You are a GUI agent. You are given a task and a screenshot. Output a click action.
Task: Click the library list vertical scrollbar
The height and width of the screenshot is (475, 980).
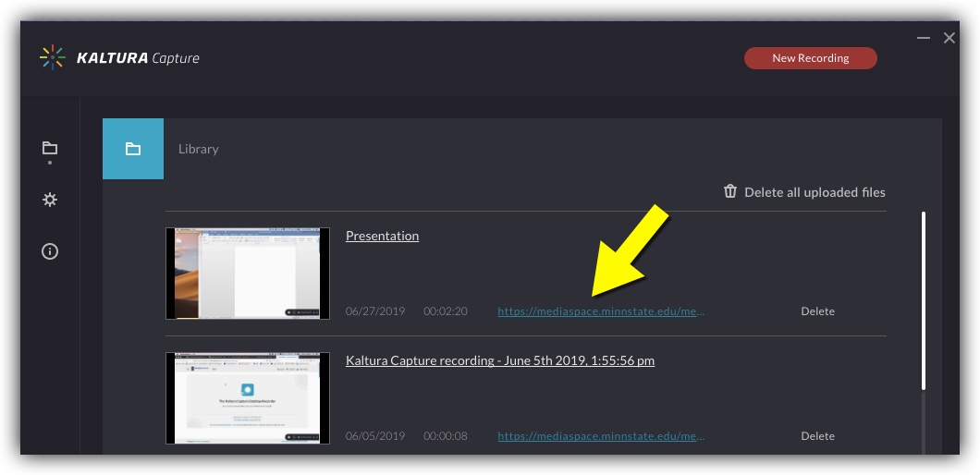tap(924, 300)
